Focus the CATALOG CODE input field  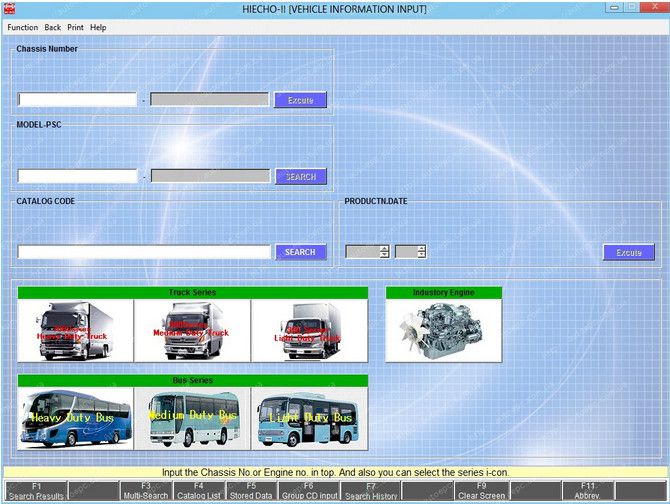coord(144,252)
